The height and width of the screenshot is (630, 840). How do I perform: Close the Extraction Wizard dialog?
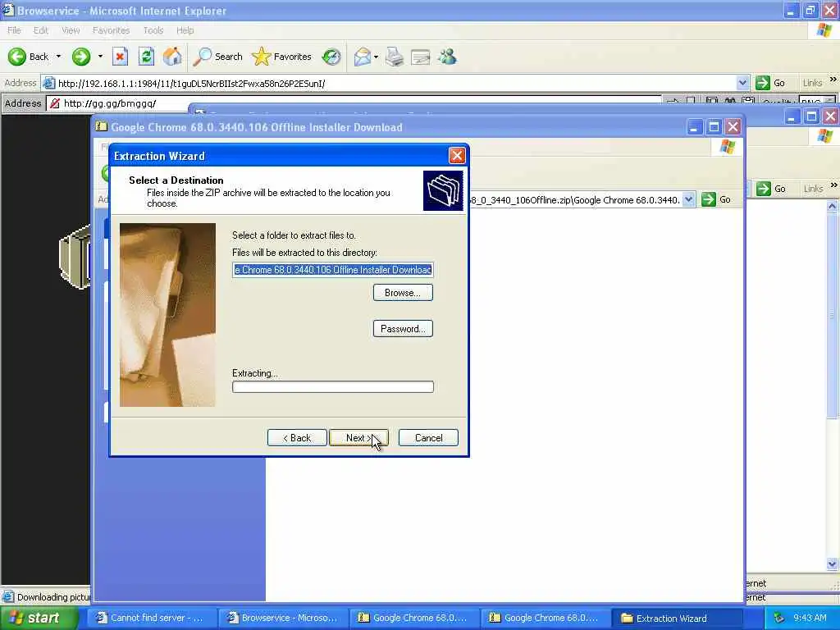(x=456, y=155)
